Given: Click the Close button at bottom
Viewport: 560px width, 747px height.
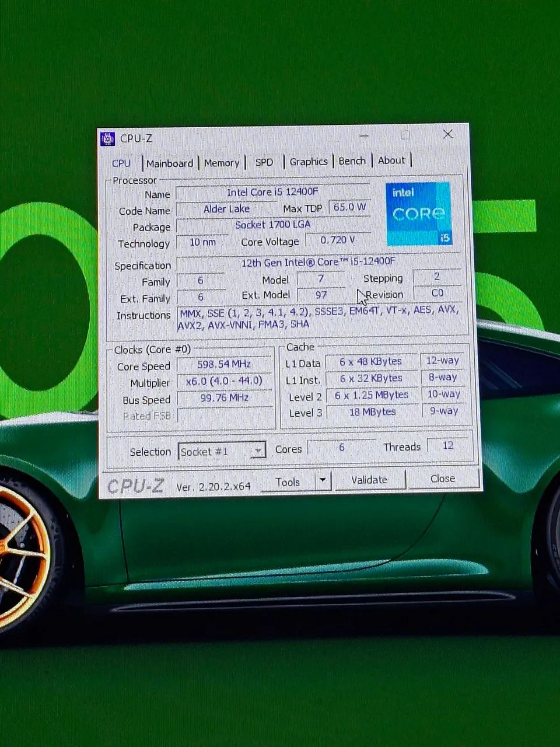Looking at the screenshot, I should 443,479.
